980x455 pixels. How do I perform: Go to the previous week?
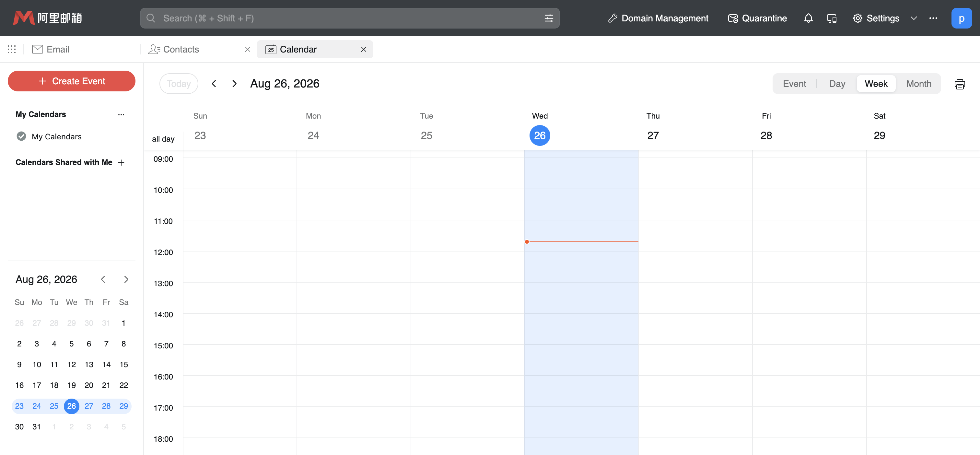(214, 84)
